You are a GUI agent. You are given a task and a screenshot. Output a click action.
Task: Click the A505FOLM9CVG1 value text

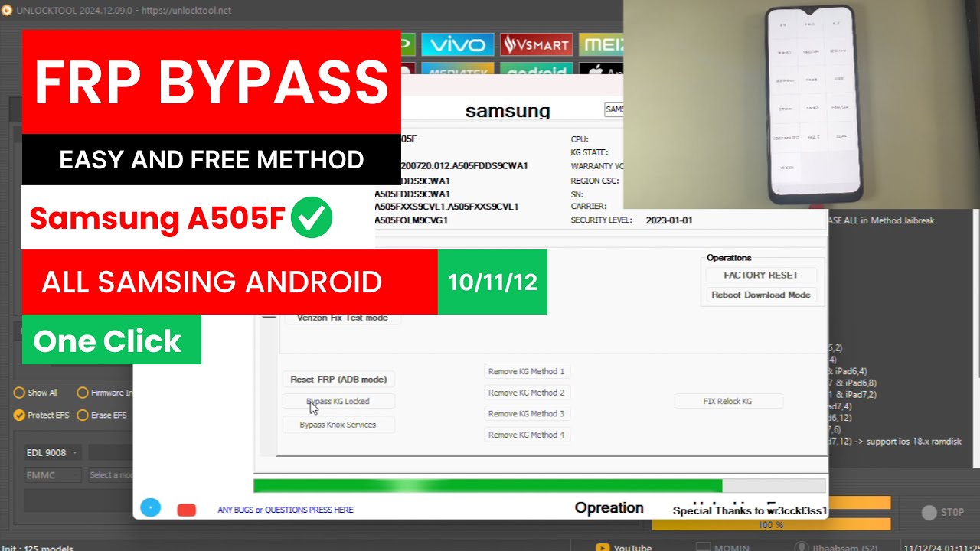click(x=411, y=220)
